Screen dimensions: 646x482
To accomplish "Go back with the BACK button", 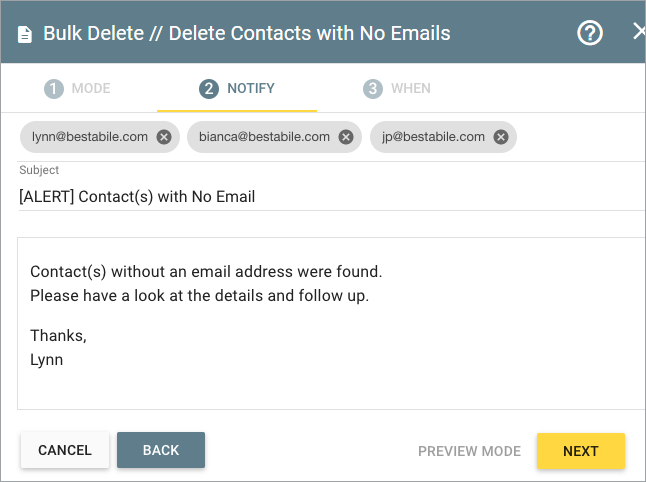I will (x=161, y=450).
